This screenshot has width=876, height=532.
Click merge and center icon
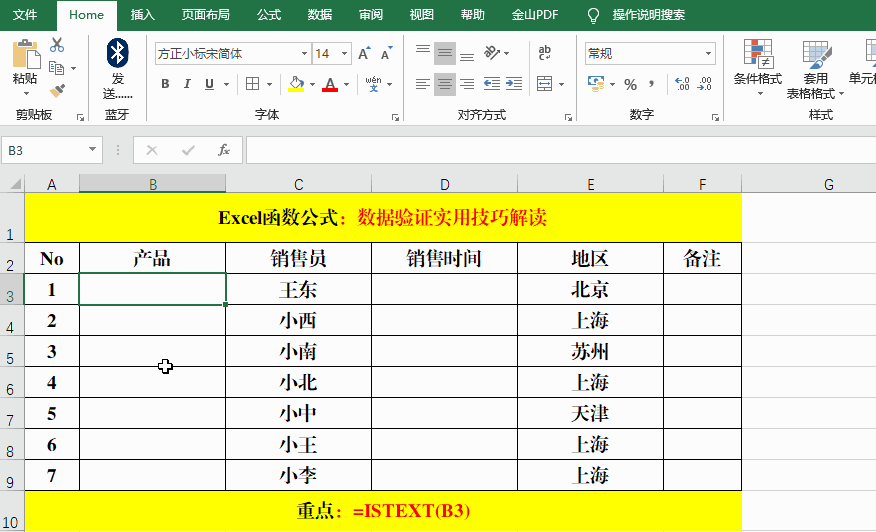pyautogui.click(x=545, y=84)
